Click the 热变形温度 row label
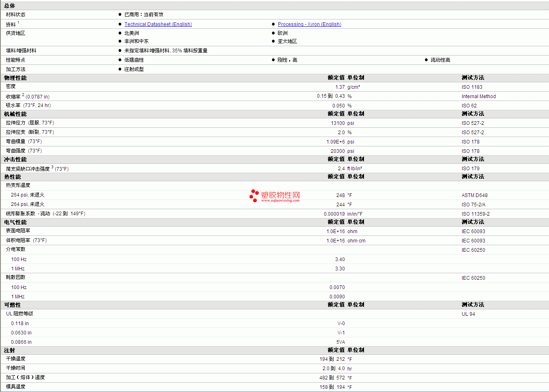This screenshot has width=549, height=392. [x=18, y=185]
